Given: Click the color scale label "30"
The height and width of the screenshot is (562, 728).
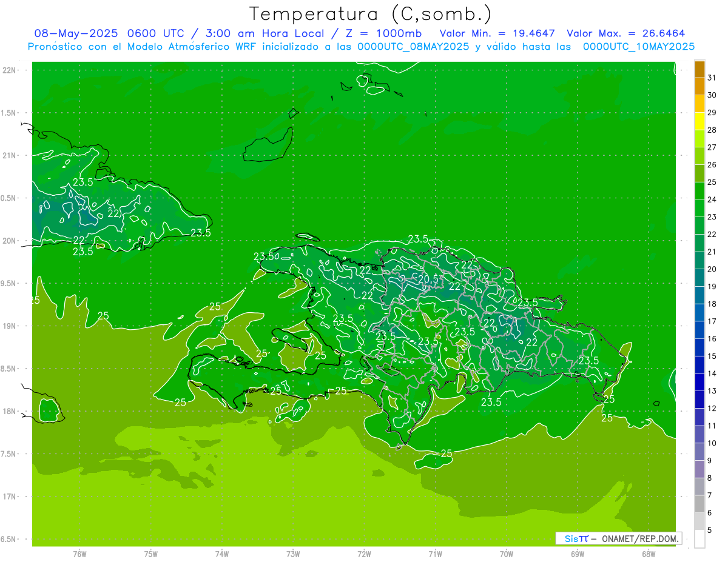Looking at the screenshot, I should (x=712, y=95).
